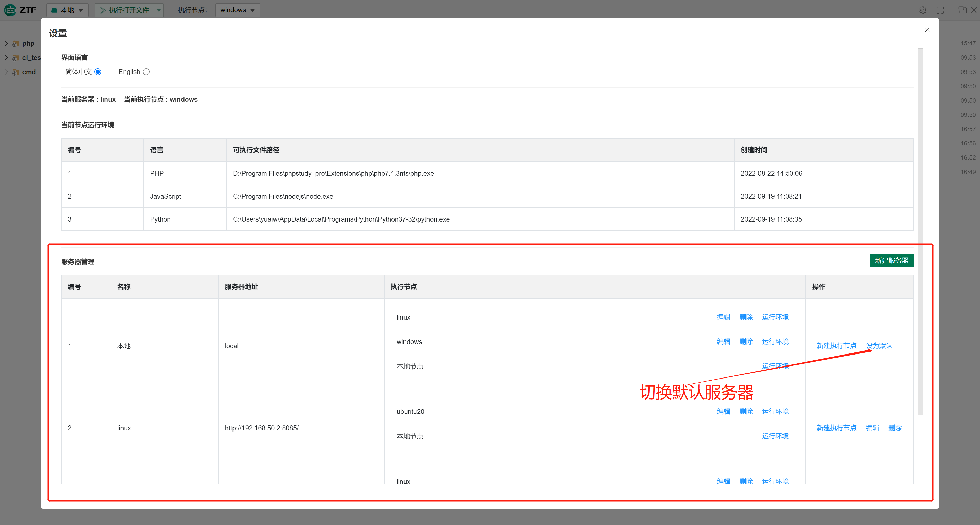Click 设为默认 for the 本地 server

click(x=879, y=345)
